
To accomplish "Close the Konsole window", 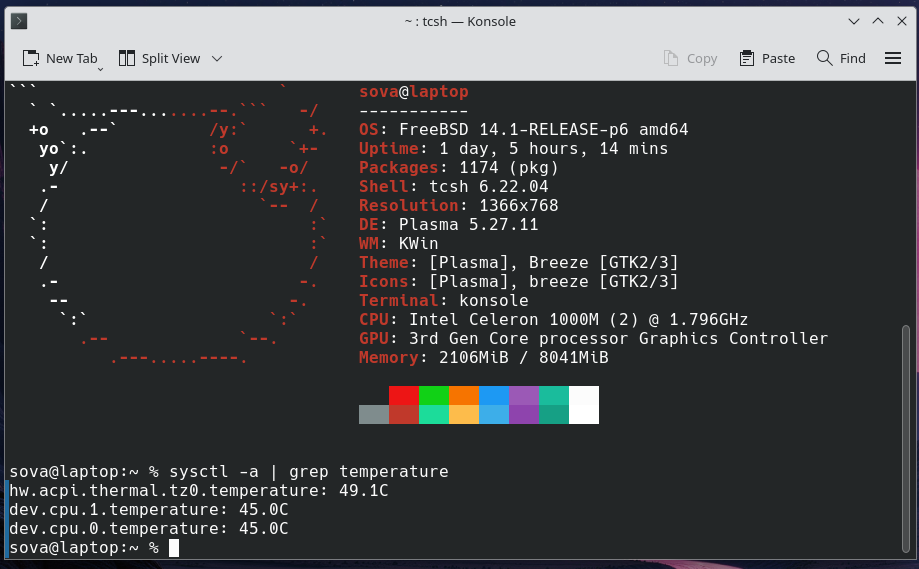I will click(x=902, y=22).
